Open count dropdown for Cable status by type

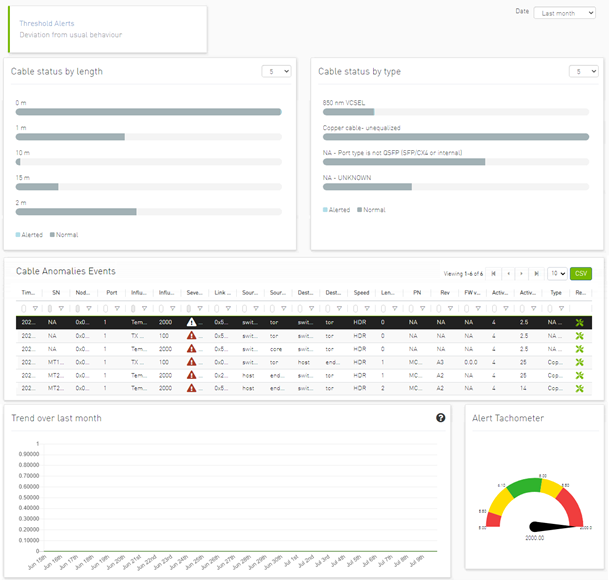(583, 72)
